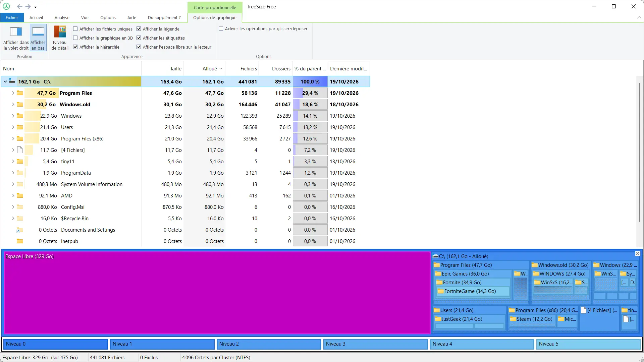Sort by the Alloué column header

click(x=205, y=68)
